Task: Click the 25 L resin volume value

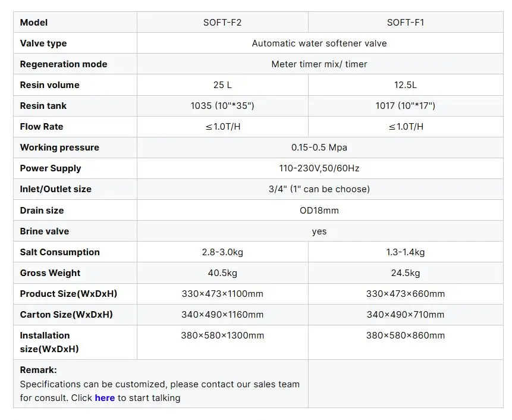Action: point(222,85)
